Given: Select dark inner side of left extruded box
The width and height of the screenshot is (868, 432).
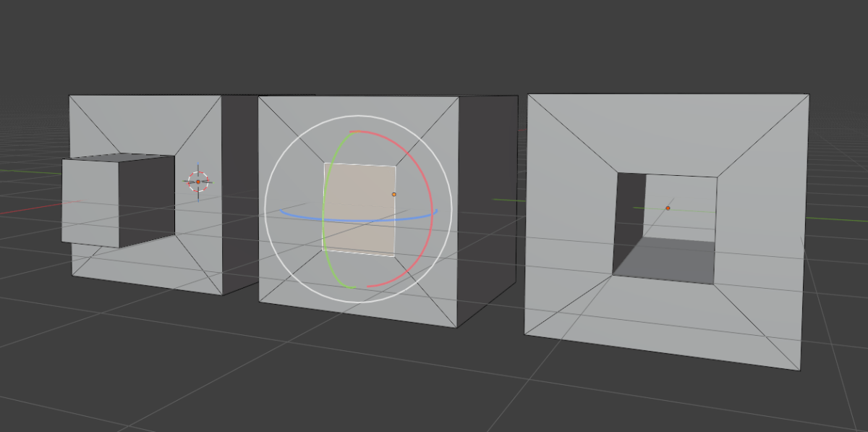Looking at the screenshot, I should (x=147, y=199).
